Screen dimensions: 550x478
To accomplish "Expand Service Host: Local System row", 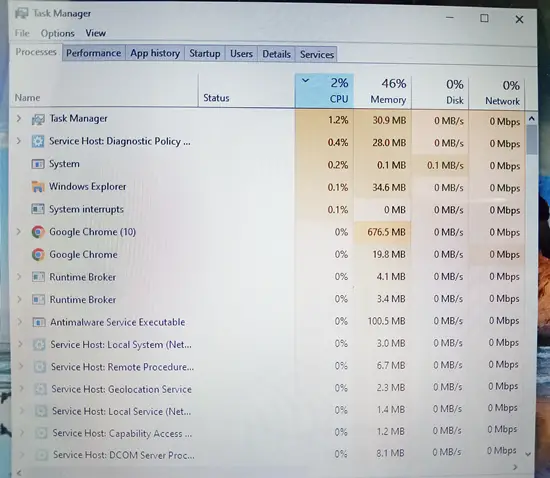I will (x=20, y=344).
